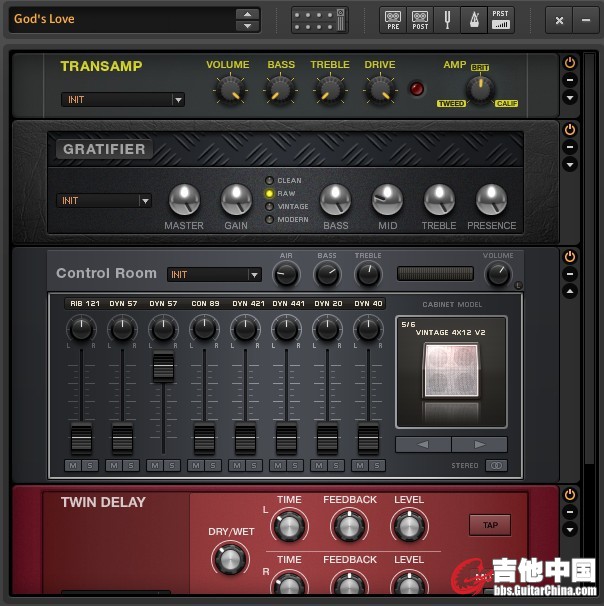Open the PRST preset volume tool
604x606 pixels.
500,19
